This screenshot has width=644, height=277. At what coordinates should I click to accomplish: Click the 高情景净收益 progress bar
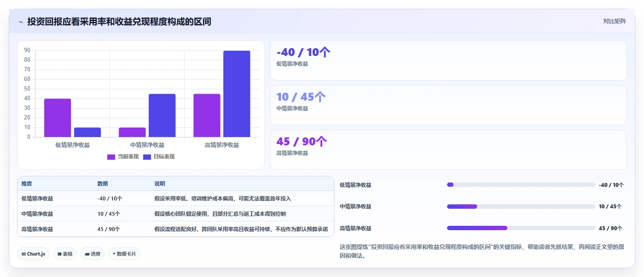click(x=521, y=228)
